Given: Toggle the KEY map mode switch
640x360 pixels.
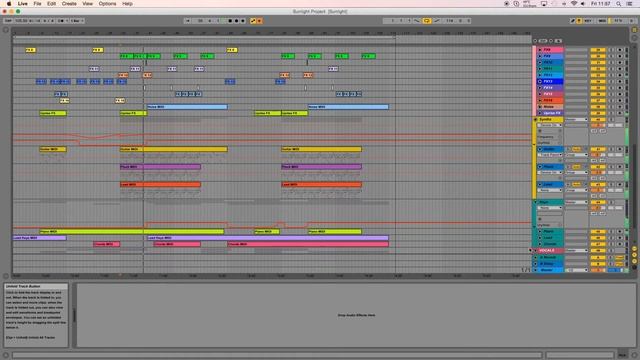Looking at the screenshot, I should click(588, 20).
